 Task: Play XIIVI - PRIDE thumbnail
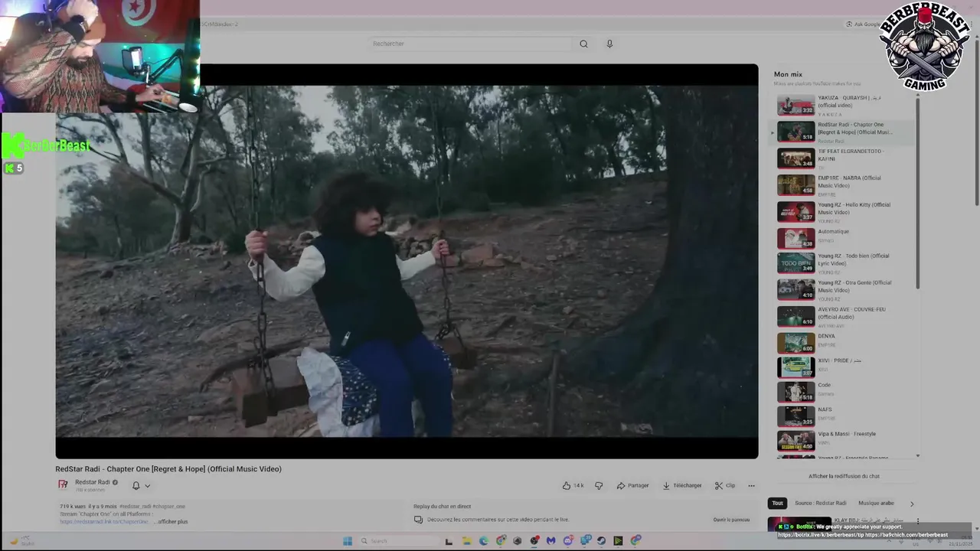coord(795,367)
